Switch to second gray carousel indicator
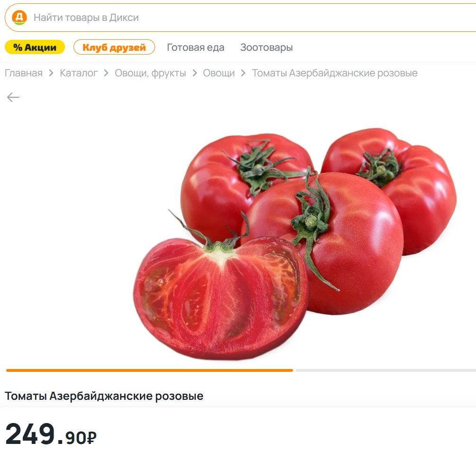The width and height of the screenshot is (476, 452). 386,370
